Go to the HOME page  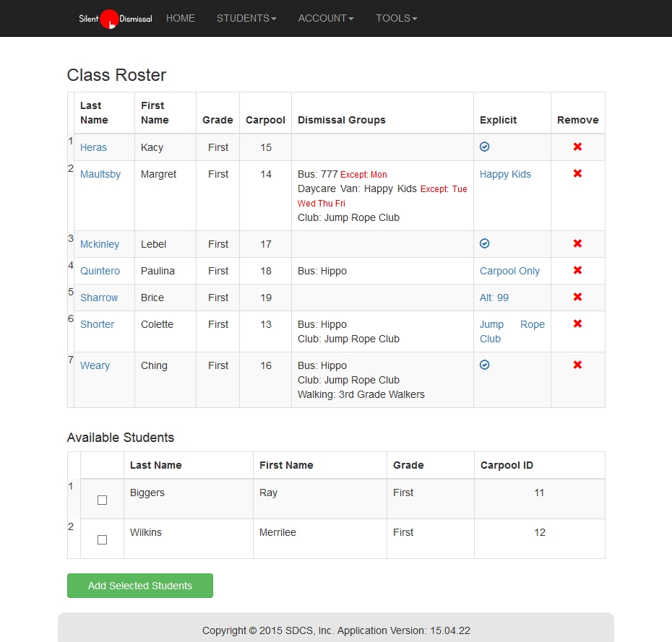(181, 18)
